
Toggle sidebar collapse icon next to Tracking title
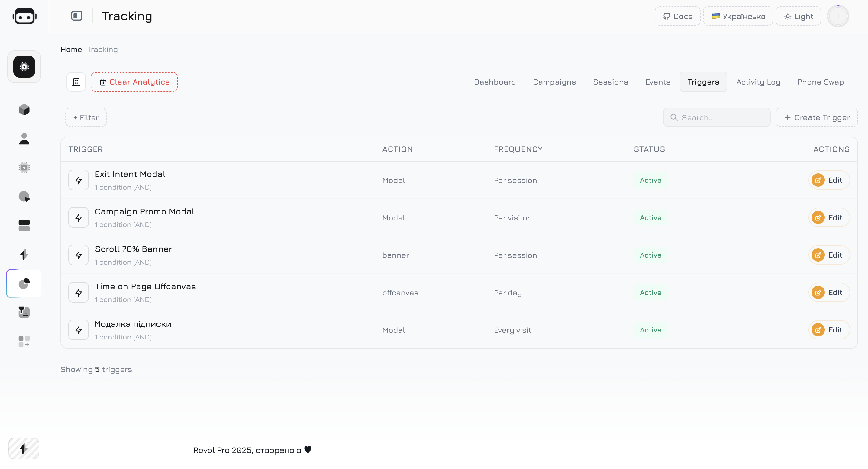[76, 16]
